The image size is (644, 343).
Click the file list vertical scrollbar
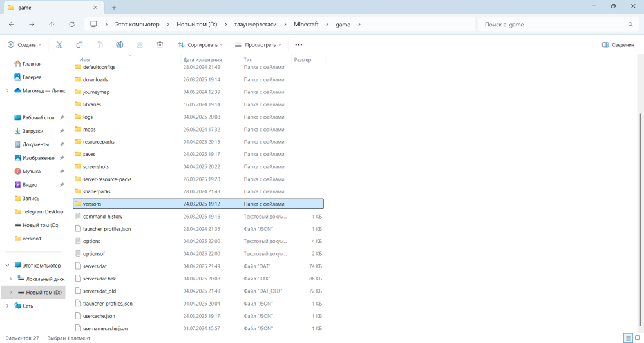[x=641, y=220]
